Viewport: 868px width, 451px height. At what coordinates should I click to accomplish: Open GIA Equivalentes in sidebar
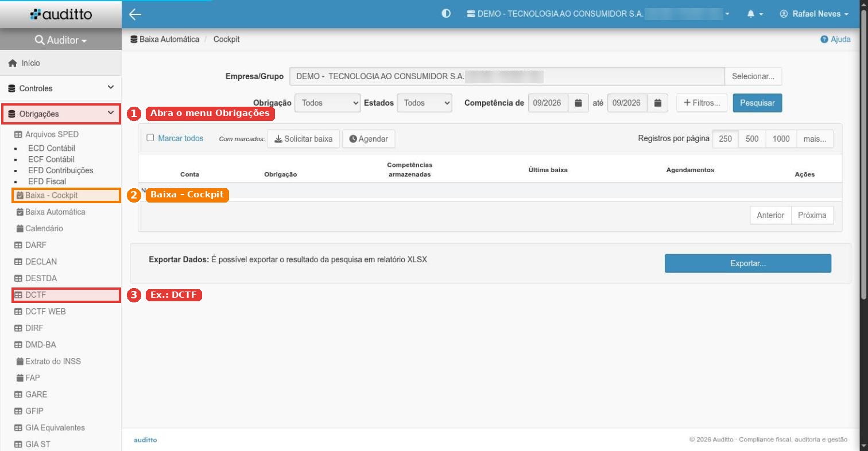pos(49,428)
